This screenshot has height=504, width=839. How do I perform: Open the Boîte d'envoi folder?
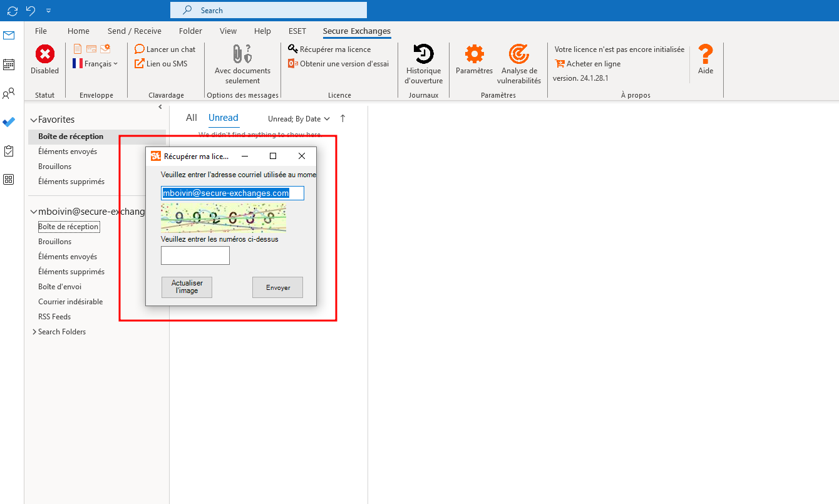point(59,287)
